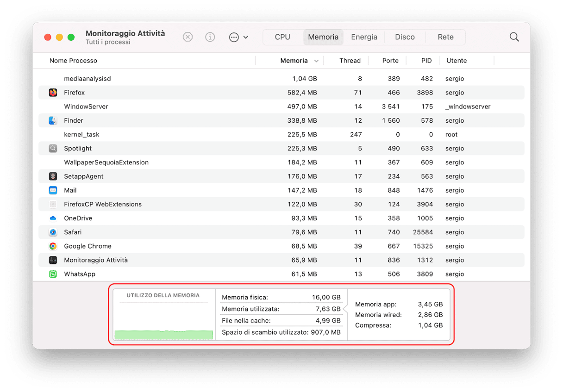The image size is (563, 392).
Task: Select the Monitoraggio Attività process icon
Action: click(x=53, y=260)
